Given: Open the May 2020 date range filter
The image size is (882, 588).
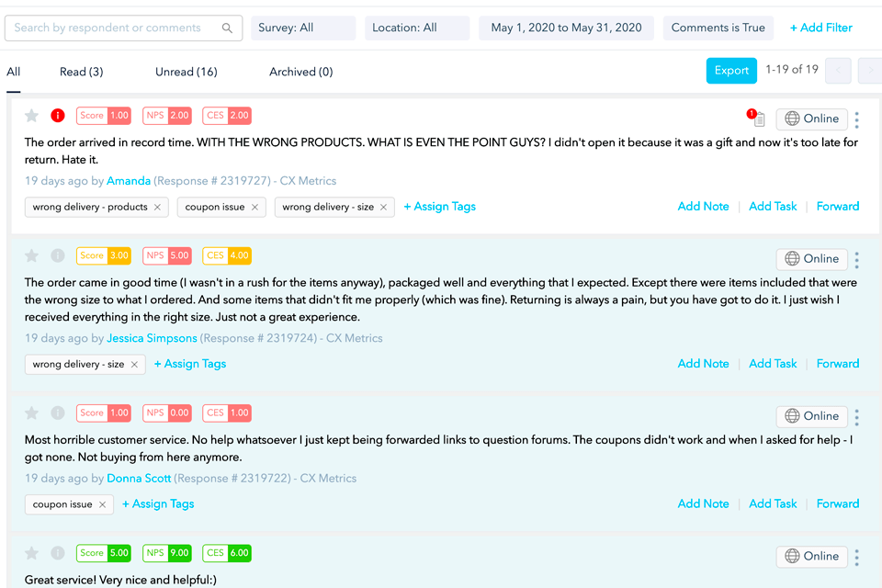Looking at the screenshot, I should pyautogui.click(x=566, y=28).
